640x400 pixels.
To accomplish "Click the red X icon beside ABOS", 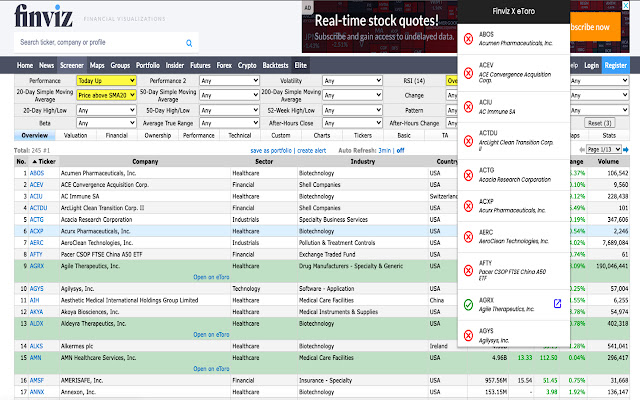I will pos(468,39).
